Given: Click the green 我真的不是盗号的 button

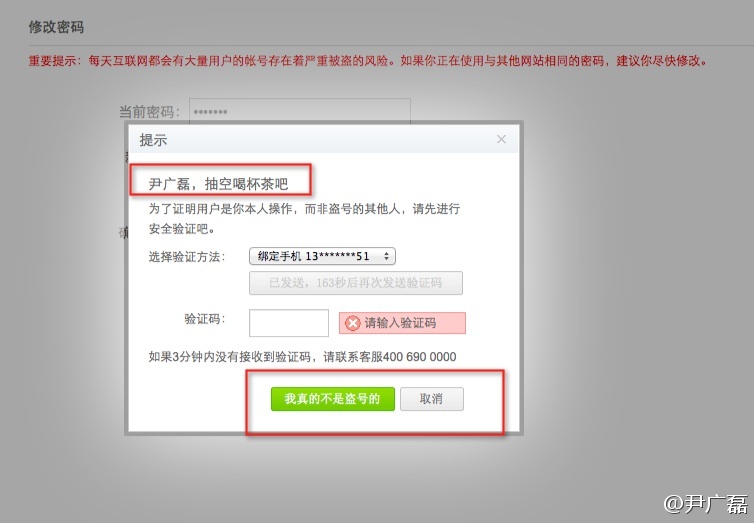Looking at the screenshot, I should pos(333,399).
